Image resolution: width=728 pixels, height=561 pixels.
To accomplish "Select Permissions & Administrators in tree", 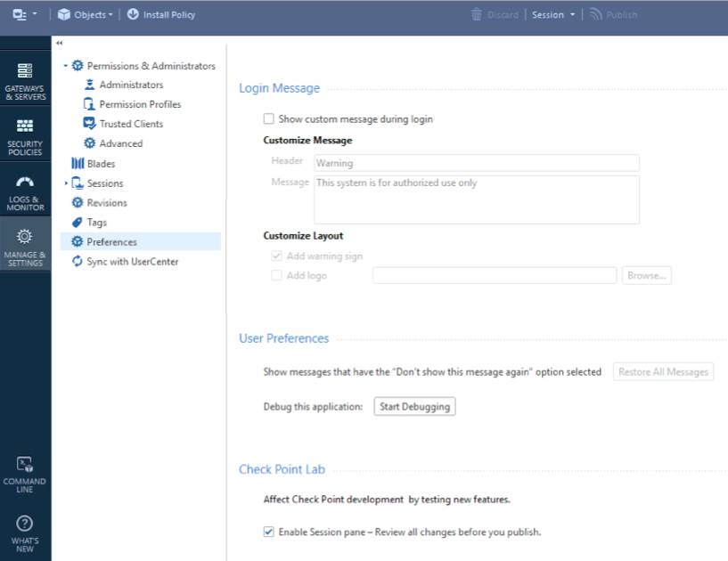I will [151, 66].
